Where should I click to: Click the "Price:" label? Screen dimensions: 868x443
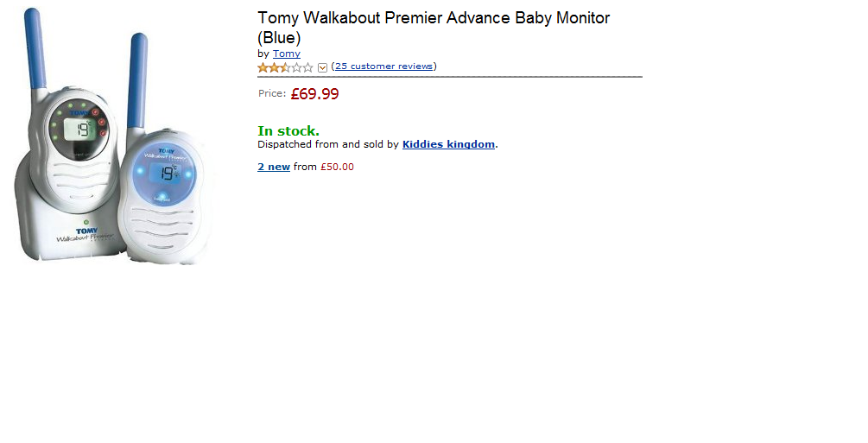(x=272, y=93)
